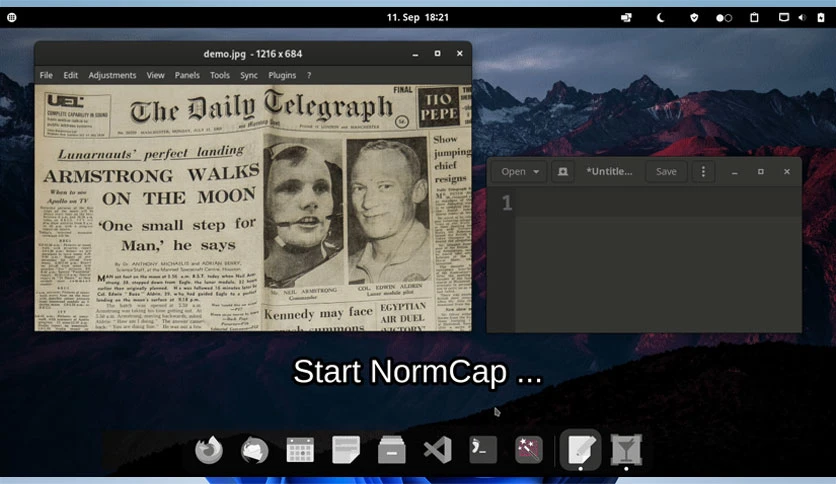This screenshot has height=484, width=836.
Task: Open the Adjustments menu
Action: (112, 75)
